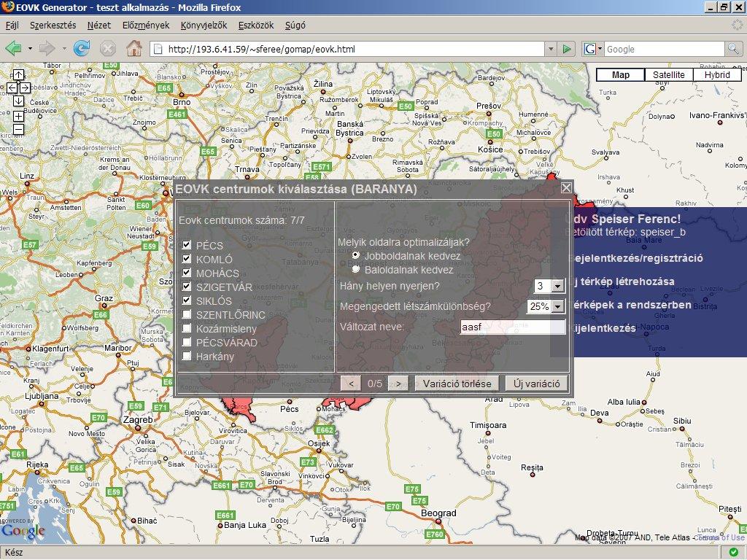Close the EOVK centrumok dialog
This screenshot has width=747, height=560.
(566, 187)
